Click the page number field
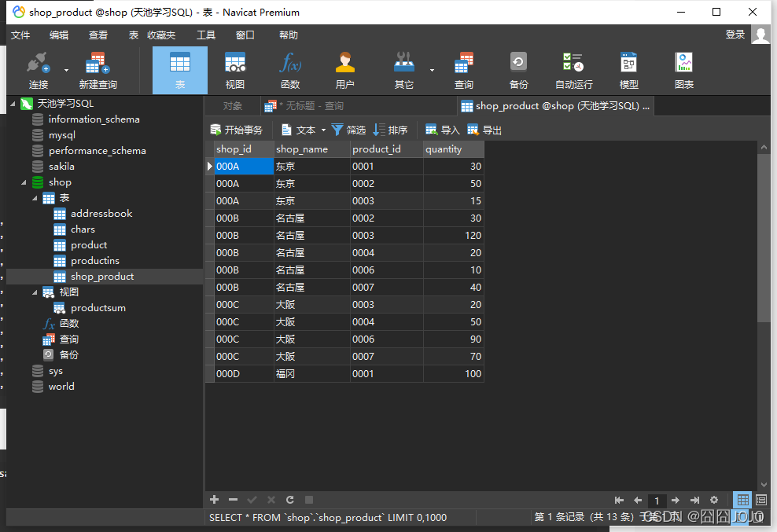This screenshot has width=777, height=532. click(x=657, y=501)
